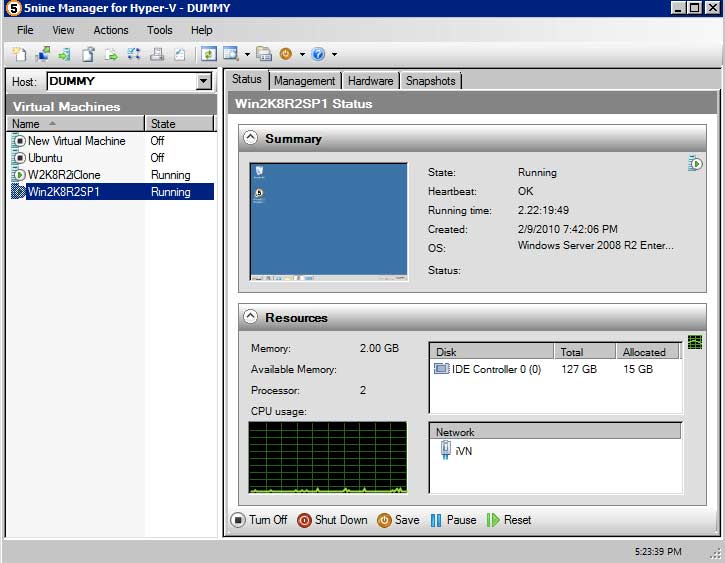
Task: Click the clipboard copy toolbar icon
Action: coord(88,54)
